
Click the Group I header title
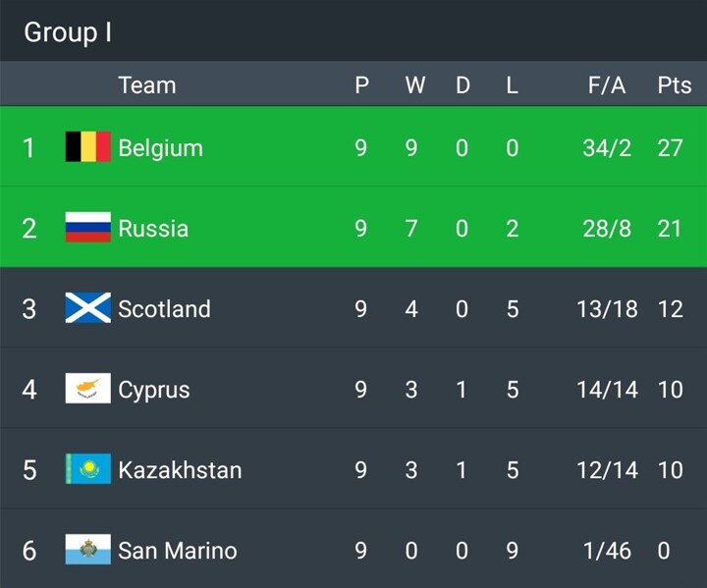click(x=68, y=32)
